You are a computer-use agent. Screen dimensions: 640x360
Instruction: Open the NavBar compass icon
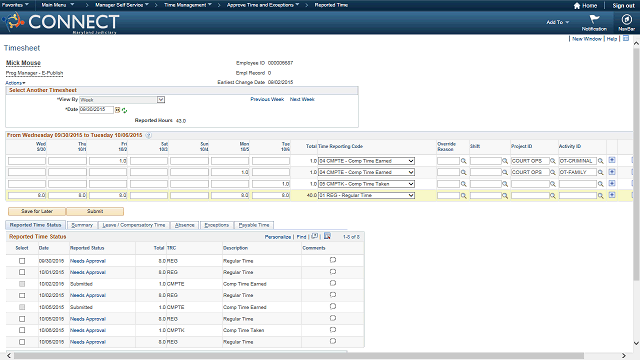[626, 20]
